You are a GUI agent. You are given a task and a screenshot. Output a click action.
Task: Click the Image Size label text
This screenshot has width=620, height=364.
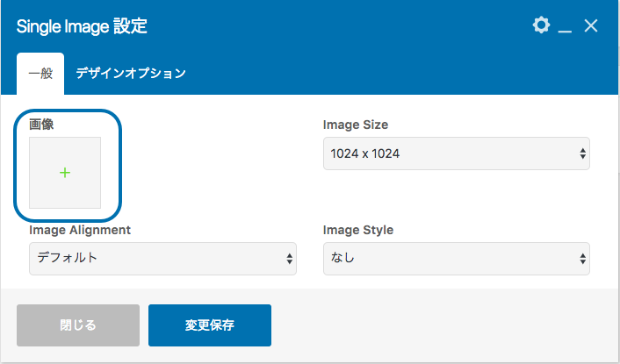pos(356,125)
